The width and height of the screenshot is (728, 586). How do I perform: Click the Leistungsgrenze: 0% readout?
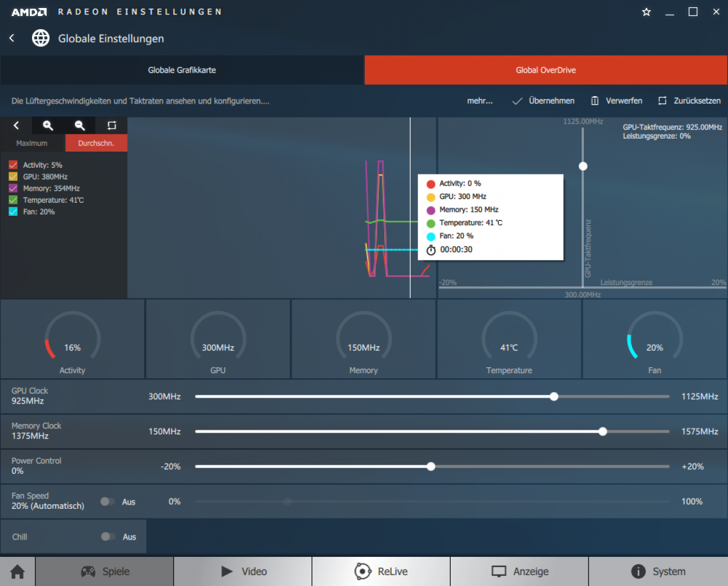tap(657, 136)
